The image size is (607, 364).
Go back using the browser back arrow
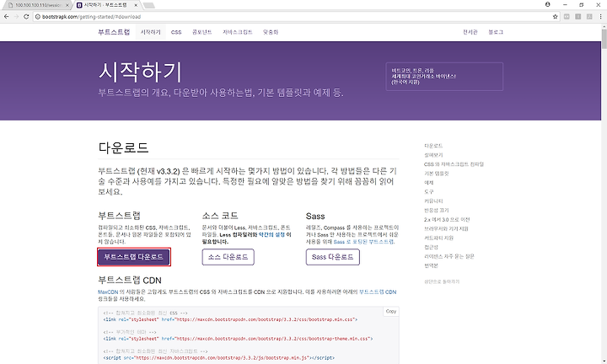6,17
